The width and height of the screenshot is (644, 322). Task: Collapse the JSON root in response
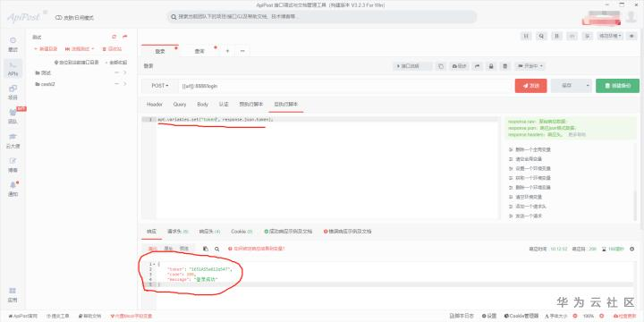[154, 264]
